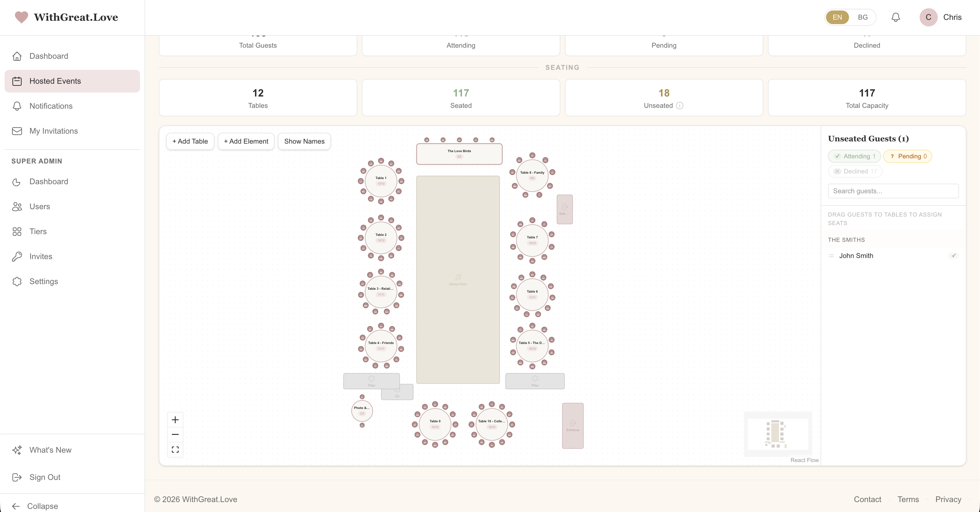Viewport: 980px width, 512px height.
Task: Click the Sign Out icon
Action: [x=17, y=477]
